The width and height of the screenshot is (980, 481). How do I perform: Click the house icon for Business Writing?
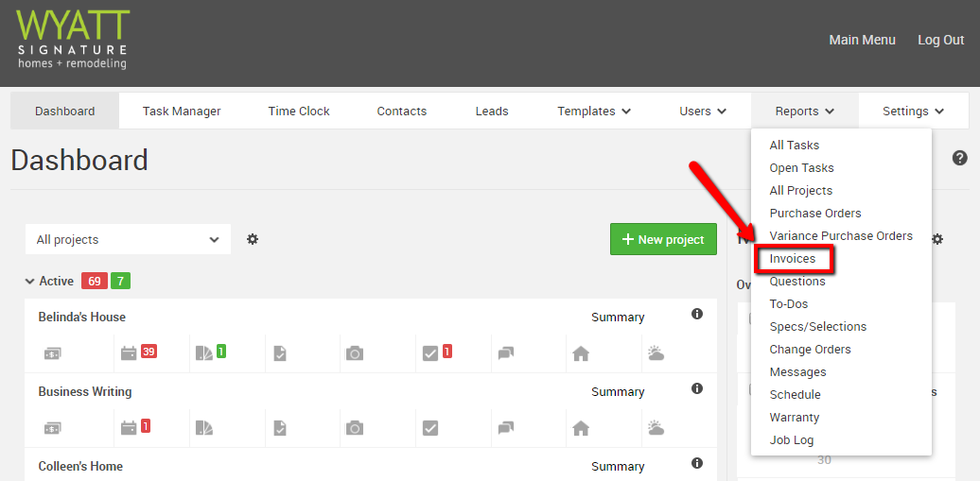click(x=581, y=428)
